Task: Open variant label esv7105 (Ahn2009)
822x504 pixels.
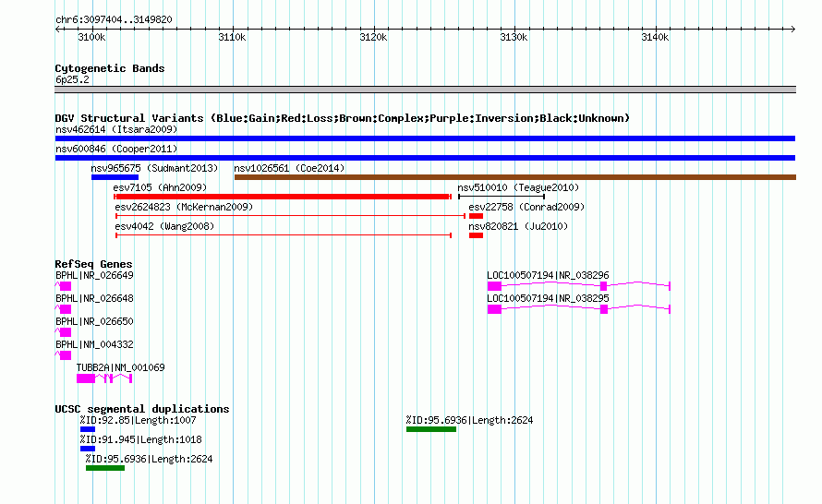Action: [x=160, y=187]
